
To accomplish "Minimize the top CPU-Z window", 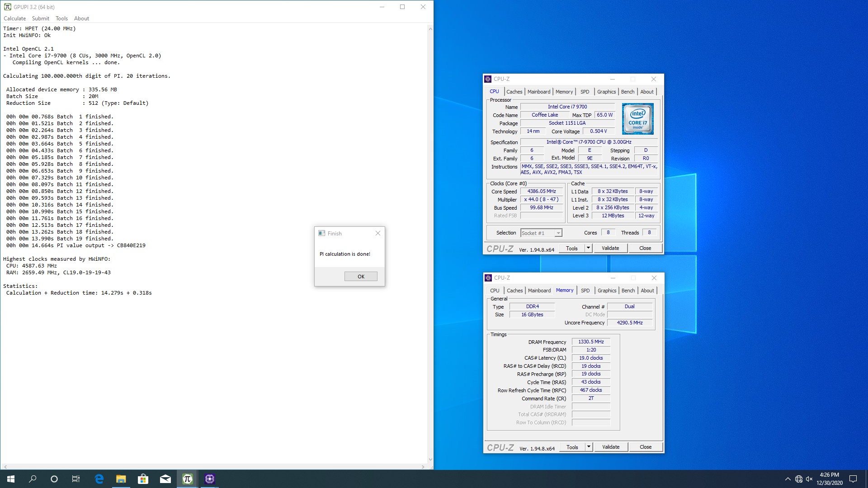I will point(613,79).
